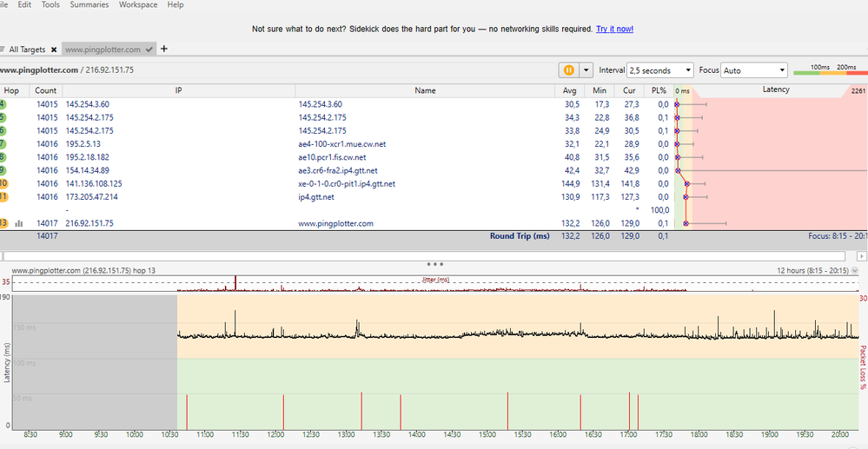Open the dropdown arrow beside the pause button
The width and height of the screenshot is (868, 449).
[586, 70]
